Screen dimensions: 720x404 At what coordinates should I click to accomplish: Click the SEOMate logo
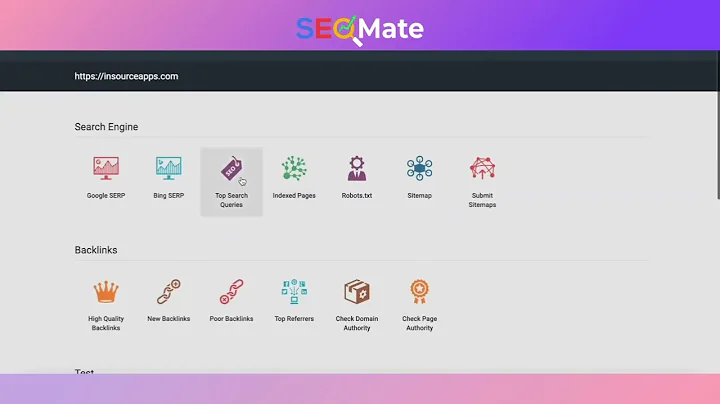click(360, 30)
